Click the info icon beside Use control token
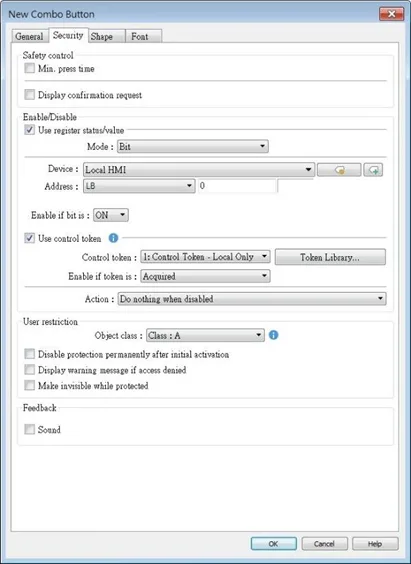The image size is (411, 564). coord(113,238)
